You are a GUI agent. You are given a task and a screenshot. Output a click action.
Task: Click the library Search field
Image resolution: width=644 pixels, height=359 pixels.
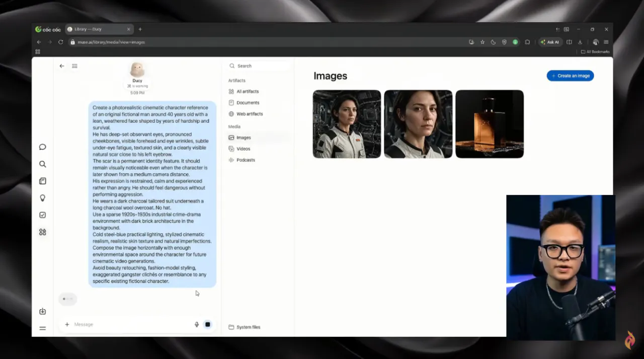click(259, 66)
